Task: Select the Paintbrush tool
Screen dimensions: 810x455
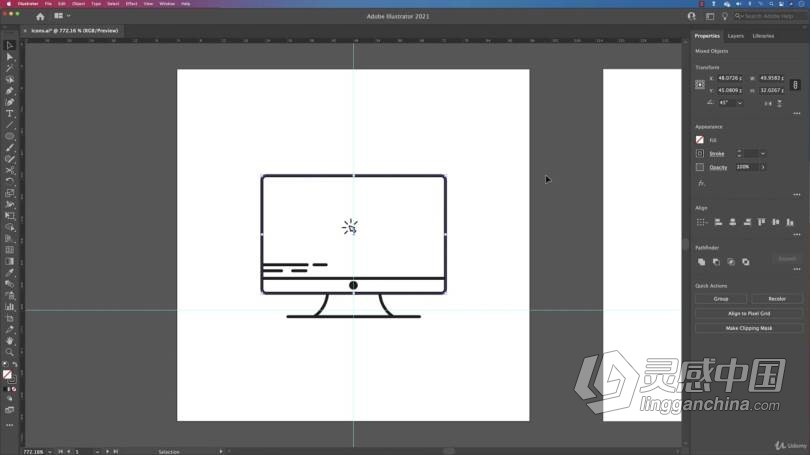Action: 10,148
